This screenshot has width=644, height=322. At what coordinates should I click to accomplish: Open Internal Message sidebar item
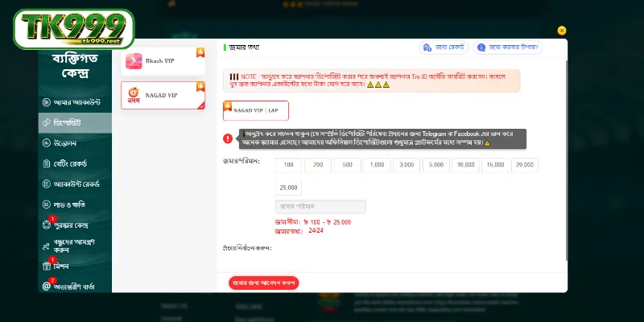tap(75, 287)
